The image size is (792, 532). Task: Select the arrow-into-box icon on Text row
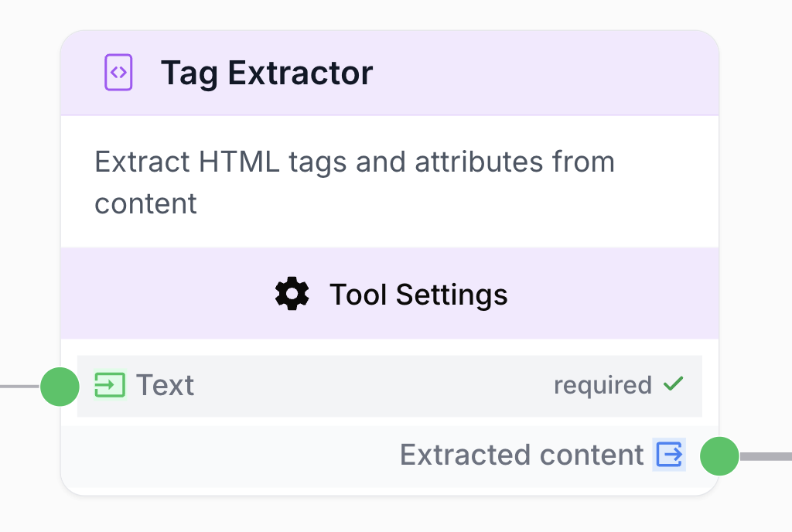tap(110, 384)
